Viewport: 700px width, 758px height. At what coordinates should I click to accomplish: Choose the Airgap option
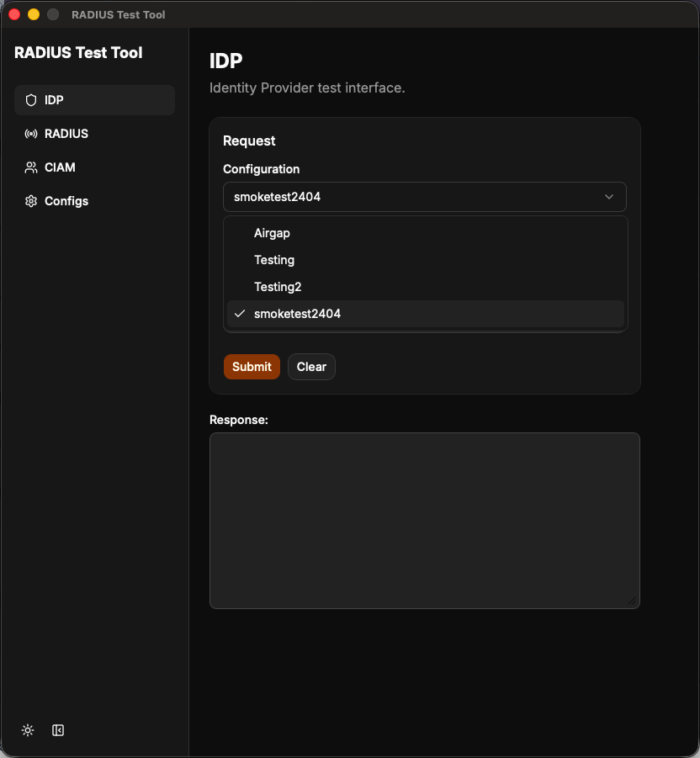(x=426, y=233)
